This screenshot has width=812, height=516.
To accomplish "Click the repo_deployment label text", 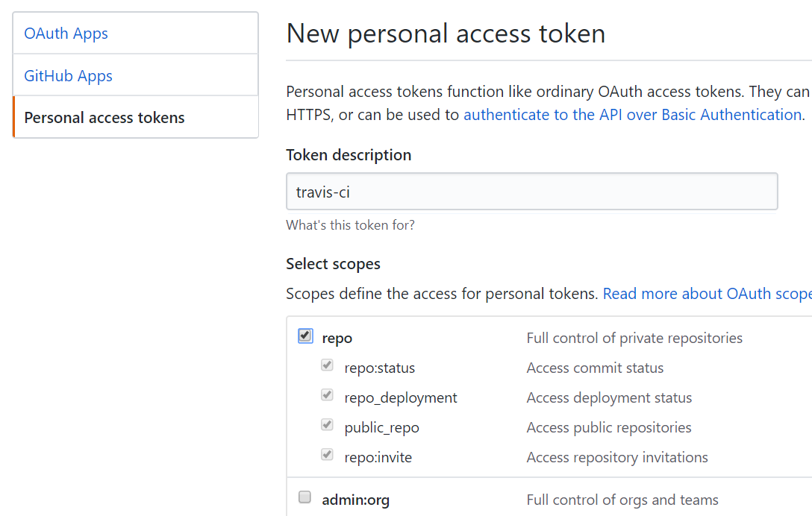I will pos(401,398).
